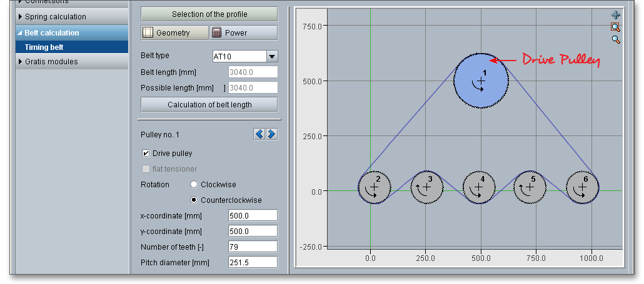Click Calculation of belt length button

click(x=209, y=105)
